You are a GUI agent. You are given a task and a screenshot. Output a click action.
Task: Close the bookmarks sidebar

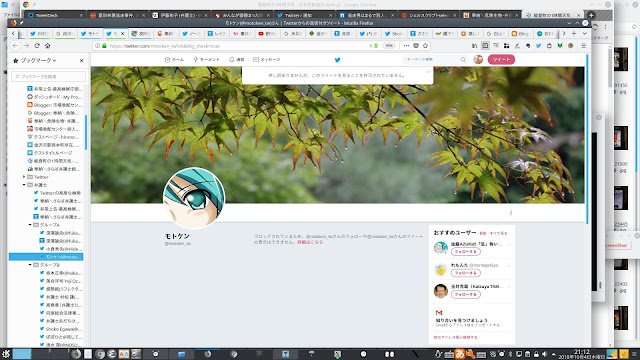(x=82, y=60)
